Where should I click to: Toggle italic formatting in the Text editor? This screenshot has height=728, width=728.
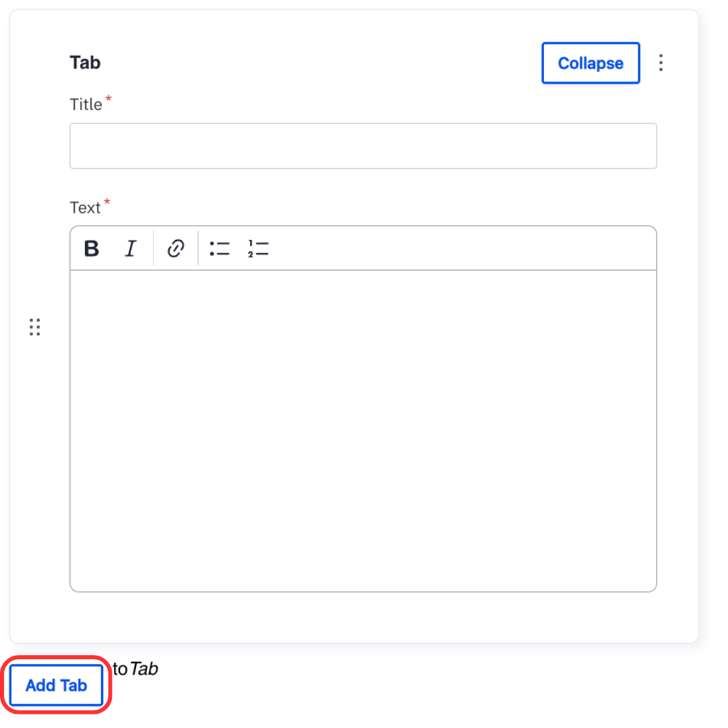[x=130, y=249]
